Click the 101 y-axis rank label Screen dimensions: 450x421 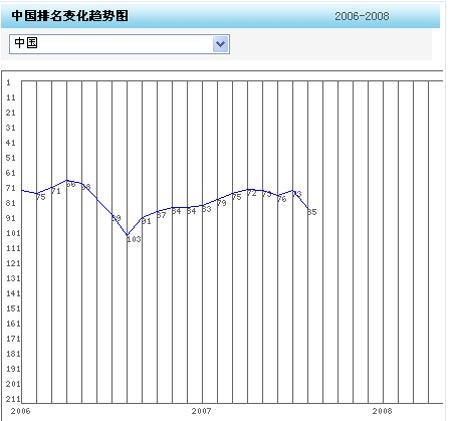13,233
